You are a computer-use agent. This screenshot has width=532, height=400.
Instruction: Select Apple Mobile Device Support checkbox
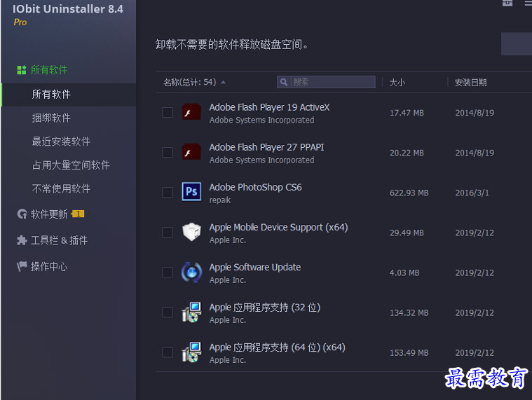coord(168,232)
